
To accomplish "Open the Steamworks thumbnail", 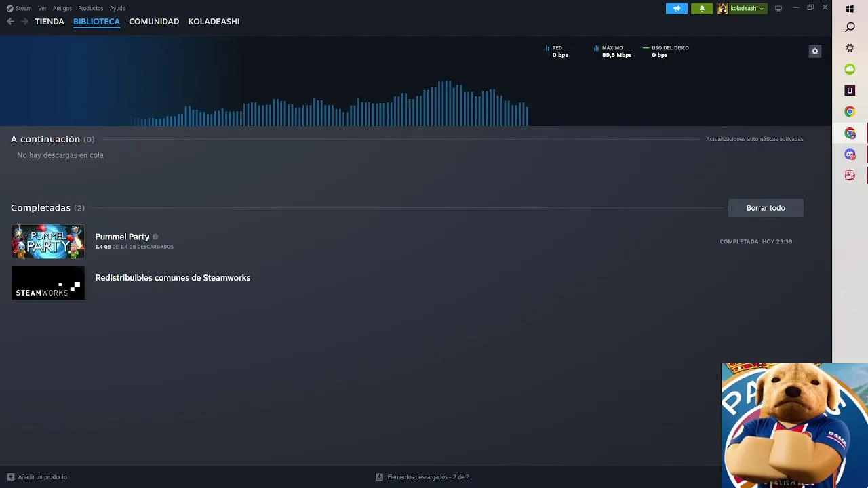I will click(x=48, y=283).
